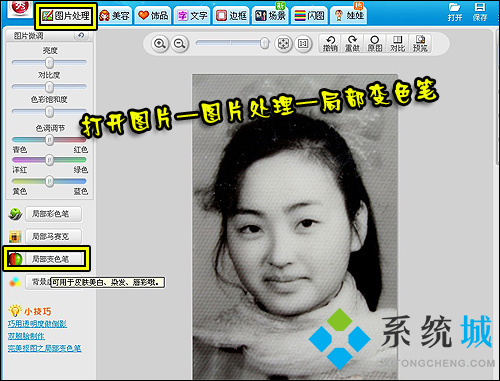Switch to the 美容 tab
The image size is (500, 381).
tap(114, 16)
